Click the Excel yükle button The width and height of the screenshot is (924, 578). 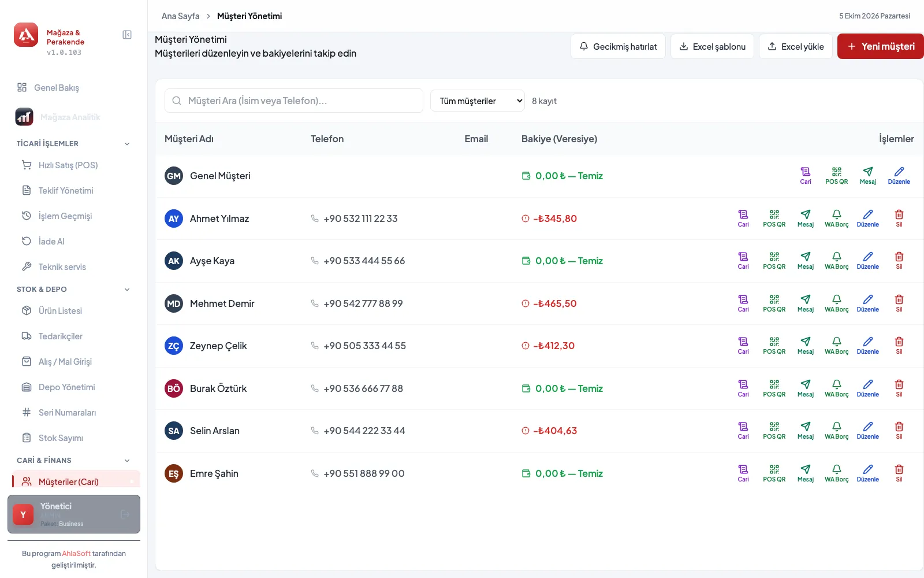pos(795,46)
